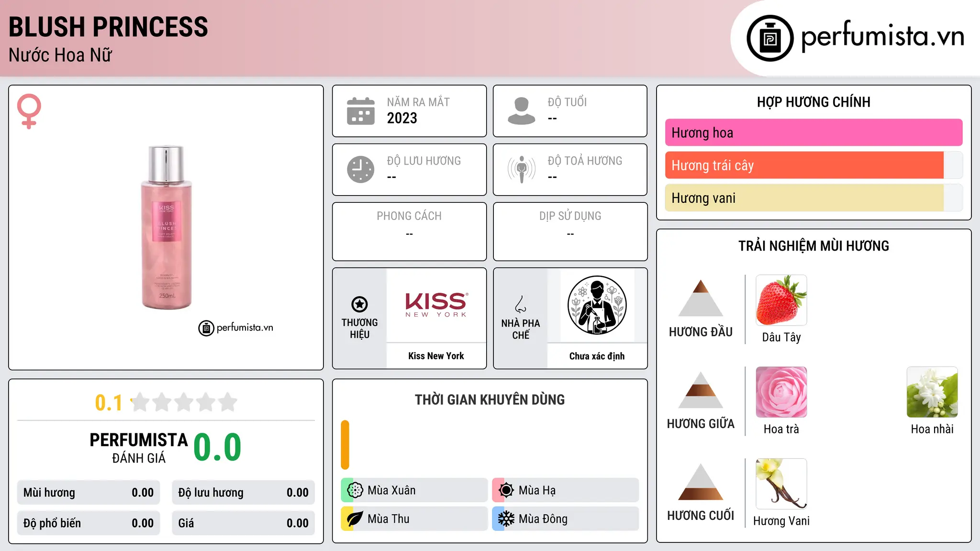Screen dimensions: 980x551
Task: Click the base-note pyramid icon above Hương cuối
Action: pyautogui.click(x=701, y=482)
